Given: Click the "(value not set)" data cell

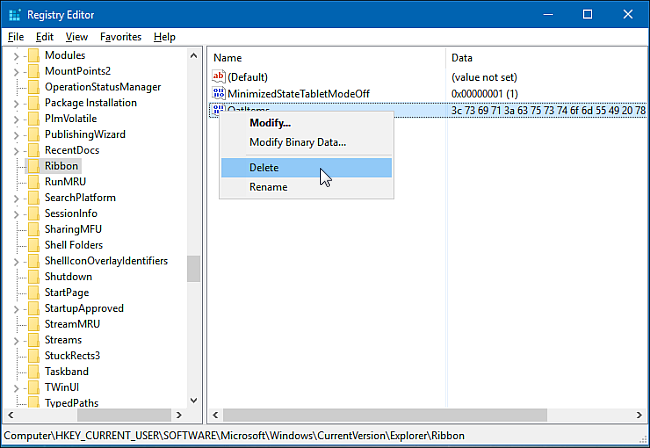Looking at the screenshot, I should point(484,77).
